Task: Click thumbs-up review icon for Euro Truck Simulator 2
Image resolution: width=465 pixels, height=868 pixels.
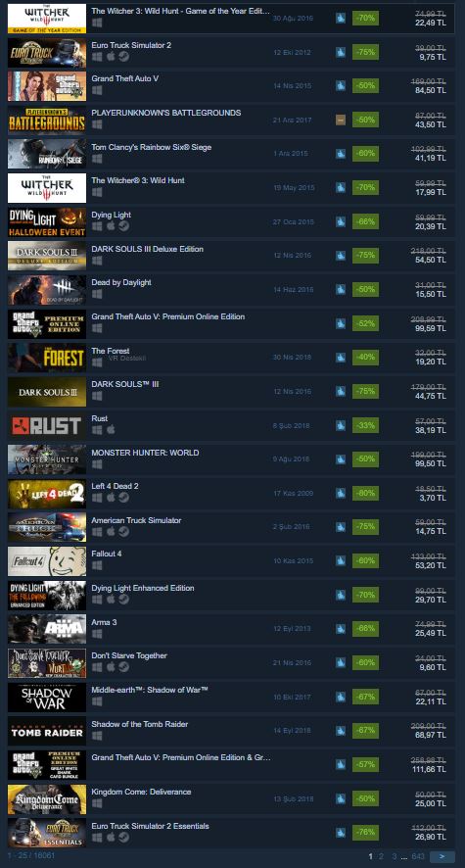Action: (x=341, y=53)
